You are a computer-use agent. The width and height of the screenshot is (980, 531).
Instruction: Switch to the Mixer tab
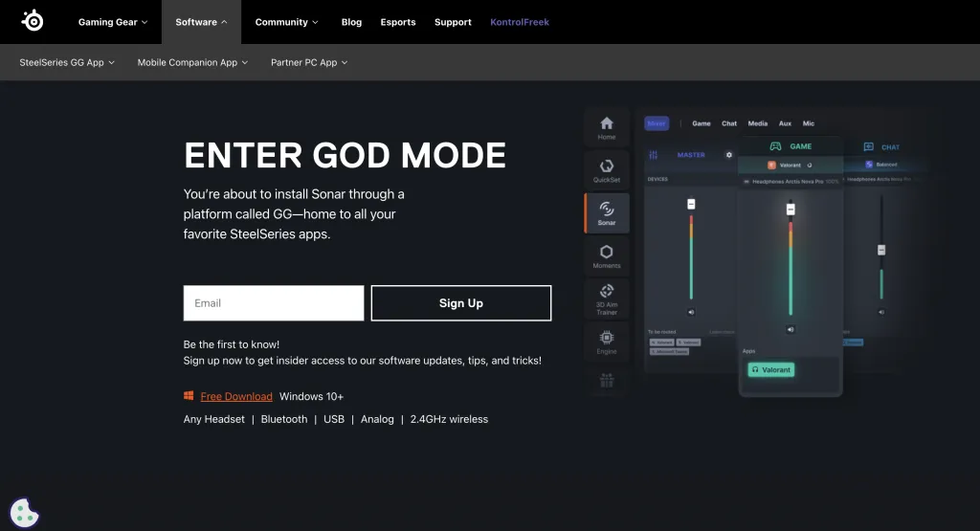tap(657, 123)
